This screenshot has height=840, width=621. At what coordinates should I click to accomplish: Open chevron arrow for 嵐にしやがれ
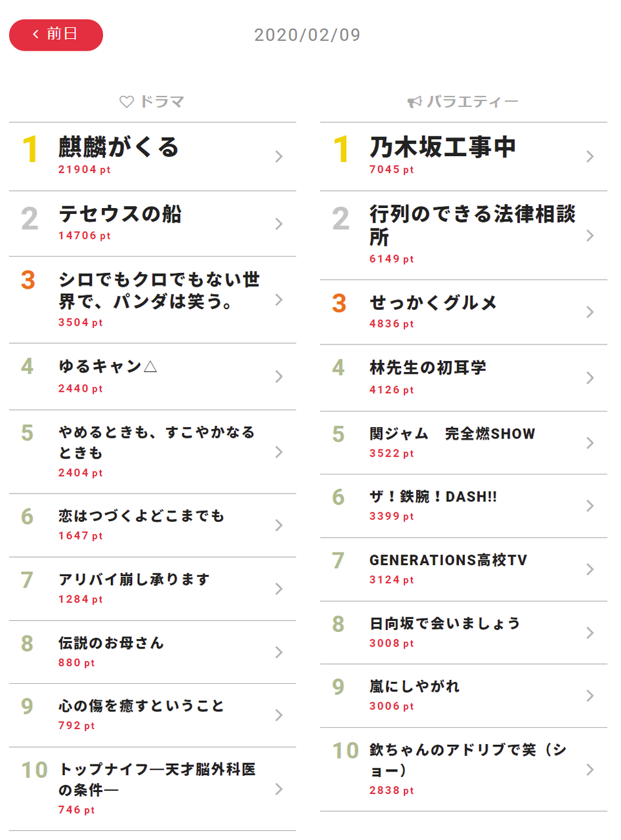(x=590, y=696)
